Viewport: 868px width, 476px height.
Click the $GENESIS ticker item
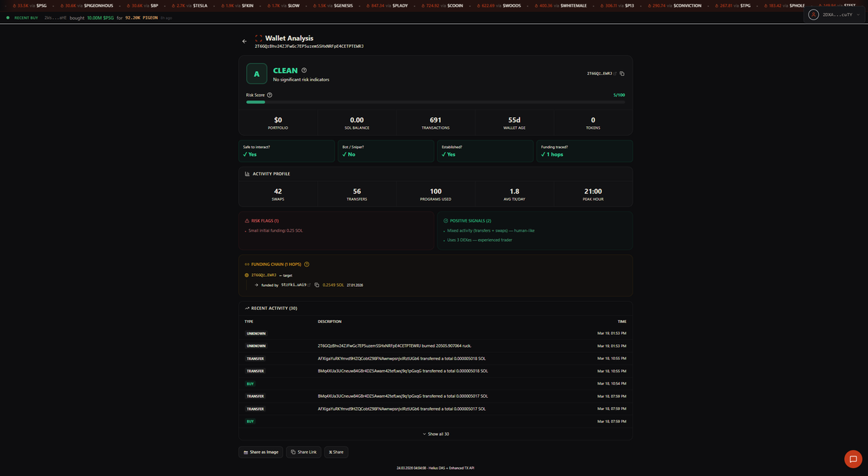(x=332, y=6)
